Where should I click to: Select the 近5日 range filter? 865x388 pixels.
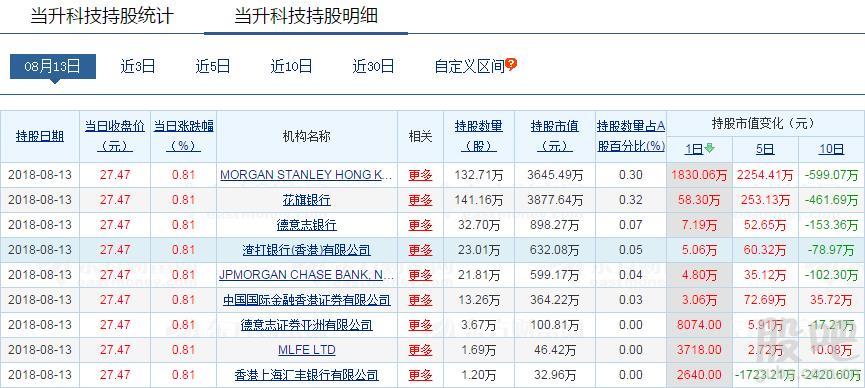(x=213, y=67)
